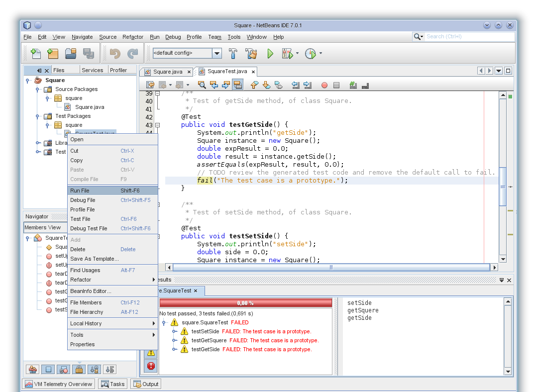The height and width of the screenshot is (392, 537).
Task: Click the Search (Ctrl+I) input field
Action: point(469,37)
